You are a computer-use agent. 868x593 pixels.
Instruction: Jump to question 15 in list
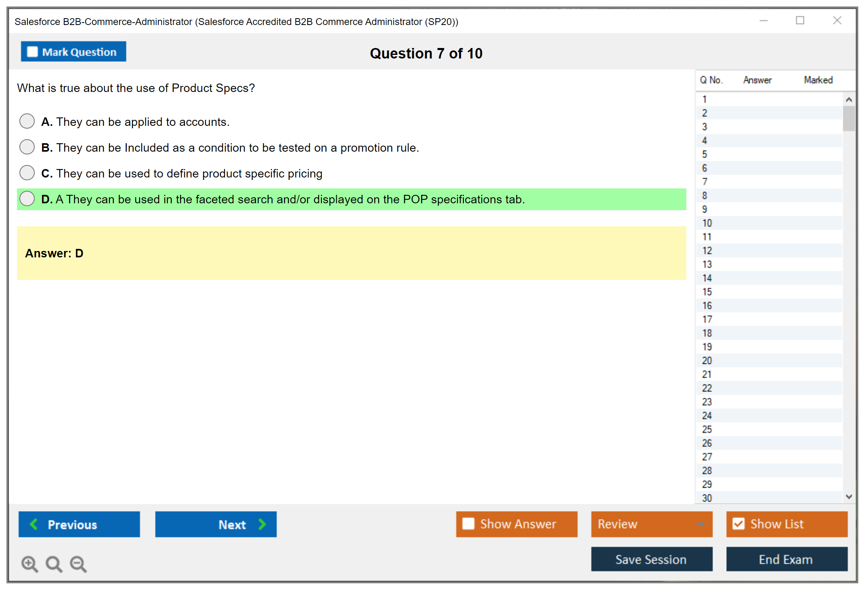click(x=707, y=292)
